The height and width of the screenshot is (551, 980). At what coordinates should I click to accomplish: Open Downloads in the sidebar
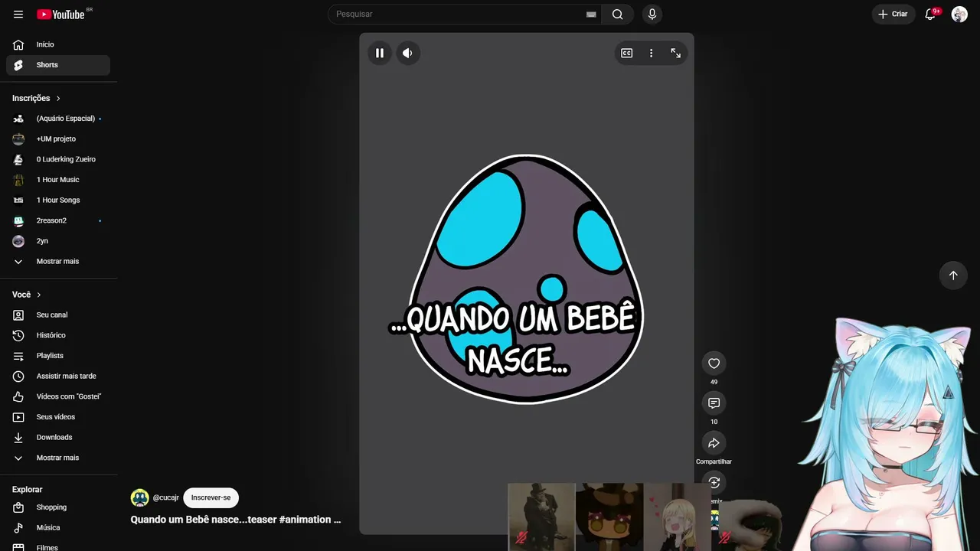pos(58,437)
